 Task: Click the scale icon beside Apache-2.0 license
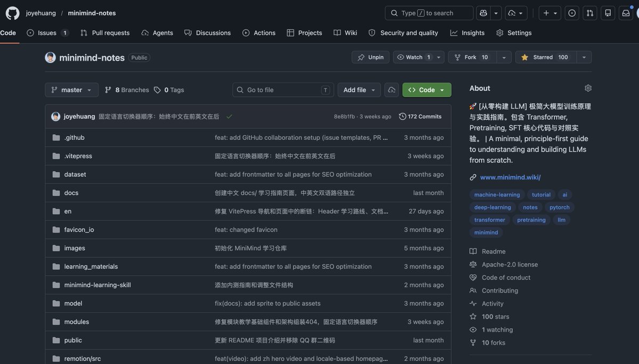473,264
